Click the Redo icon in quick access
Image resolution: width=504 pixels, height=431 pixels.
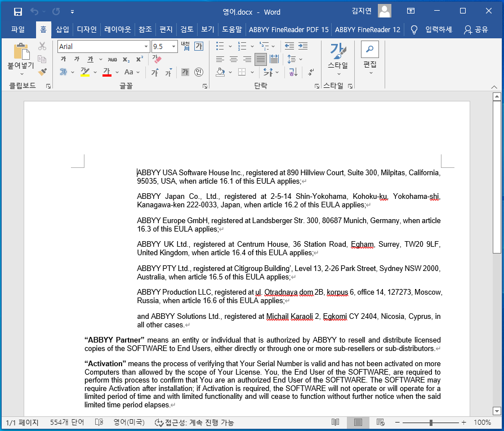[x=56, y=12]
